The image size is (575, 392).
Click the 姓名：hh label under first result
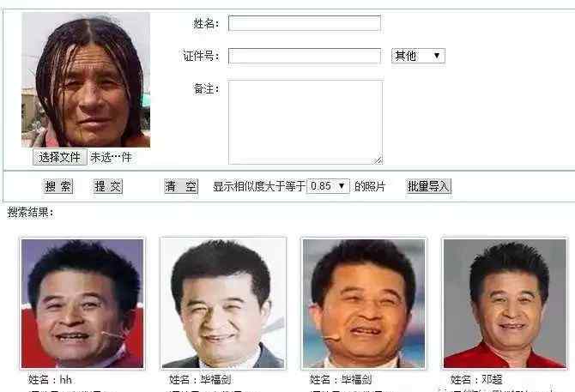pos(50,379)
